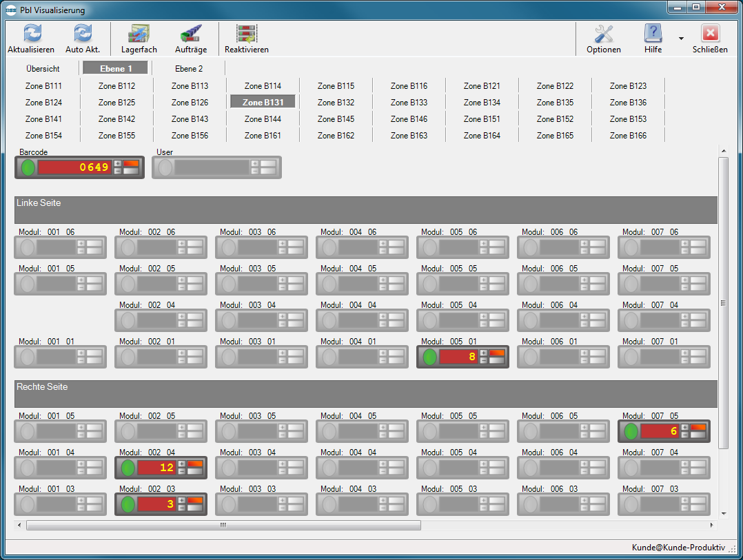The height and width of the screenshot is (560, 743).
Task: Click the horizontal scrollbar left arrow
Action: 19,525
